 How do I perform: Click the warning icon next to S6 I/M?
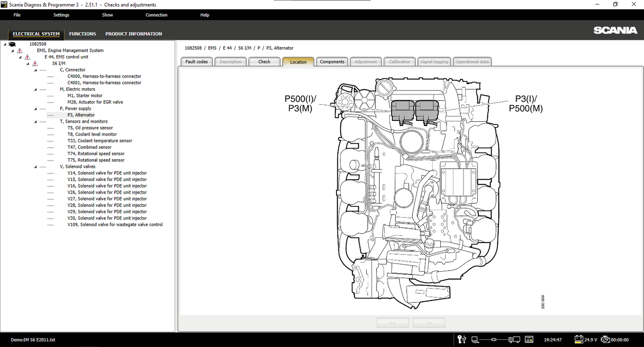(35, 64)
